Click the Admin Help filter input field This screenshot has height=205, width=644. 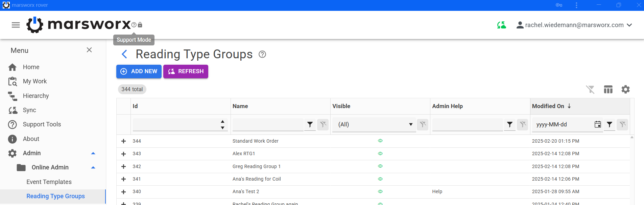point(468,124)
